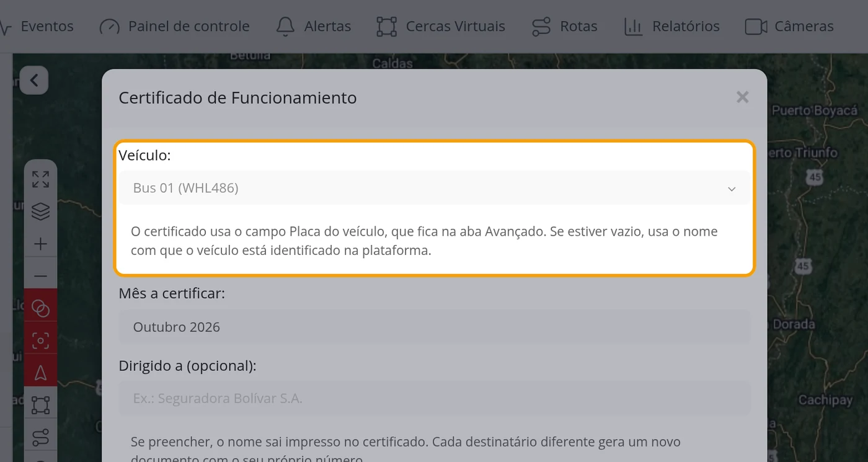This screenshot has height=462, width=868.
Task: Go to Cercas Virtuais in top navigation
Action: point(441,27)
